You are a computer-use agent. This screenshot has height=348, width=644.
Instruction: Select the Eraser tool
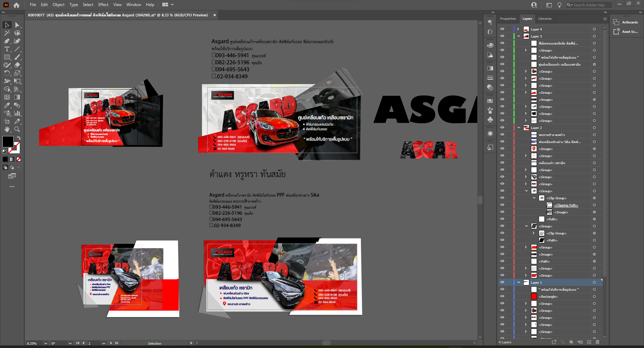click(x=17, y=65)
